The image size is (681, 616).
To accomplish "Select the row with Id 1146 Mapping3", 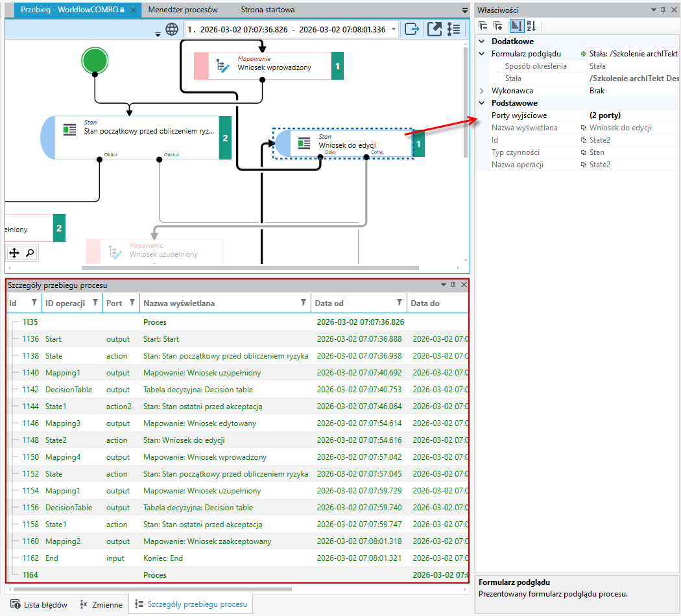I will [238, 423].
